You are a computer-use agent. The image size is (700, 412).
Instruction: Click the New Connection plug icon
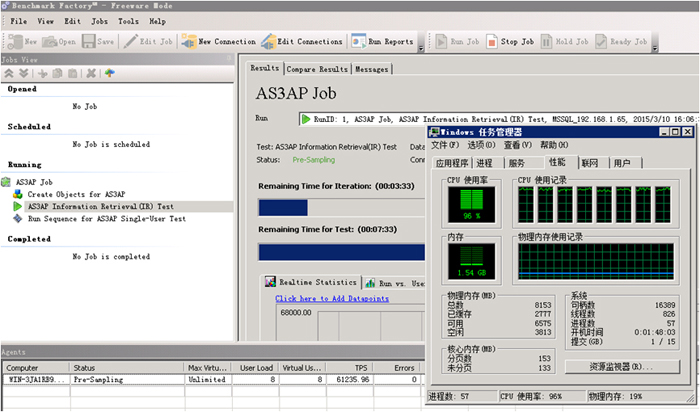[188, 42]
